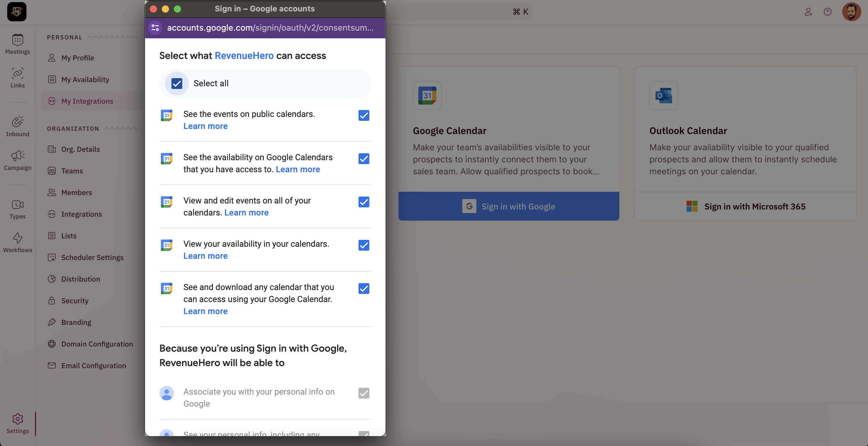Image resolution: width=868 pixels, height=446 pixels.
Task: Click the invite user icon
Action: (808, 12)
